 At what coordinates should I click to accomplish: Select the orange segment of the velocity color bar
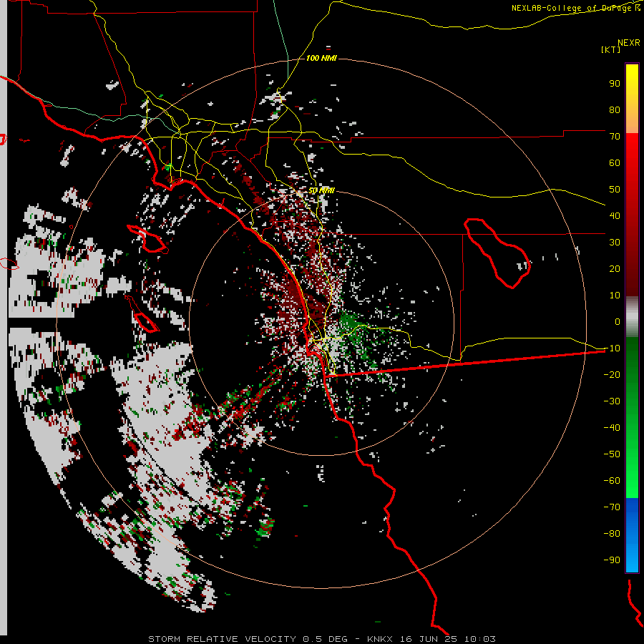pos(632,123)
